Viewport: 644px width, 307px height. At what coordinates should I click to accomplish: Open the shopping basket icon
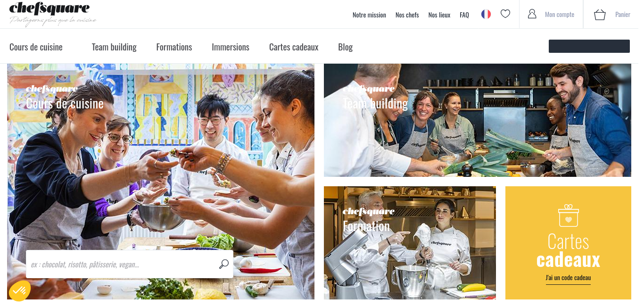600,14
